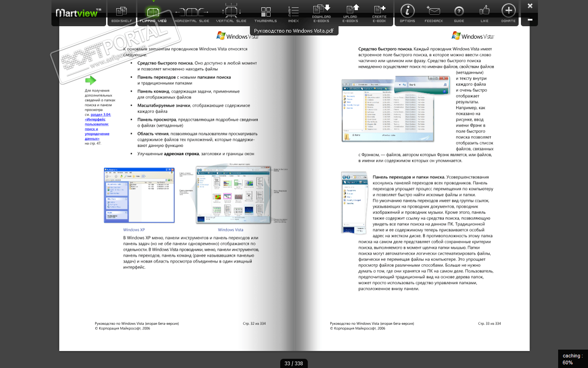588x368 pixels.
Task: Select Vertical Slide reading mode
Action: (x=231, y=13)
